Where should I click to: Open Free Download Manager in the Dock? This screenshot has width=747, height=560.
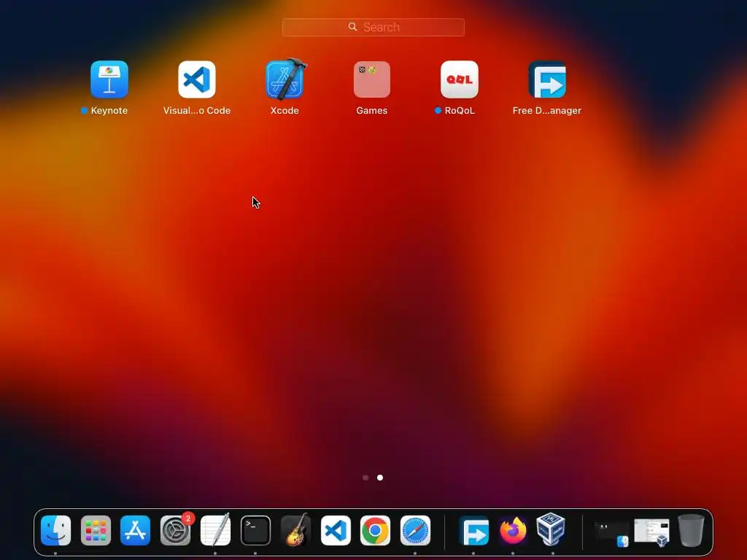pyautogui.click(x=473, y=530)
